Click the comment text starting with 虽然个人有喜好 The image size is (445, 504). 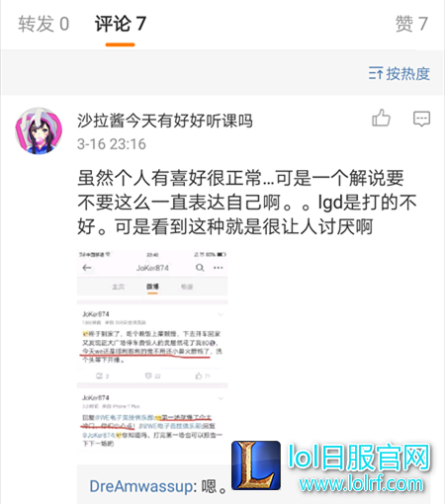tap(247, 203)
